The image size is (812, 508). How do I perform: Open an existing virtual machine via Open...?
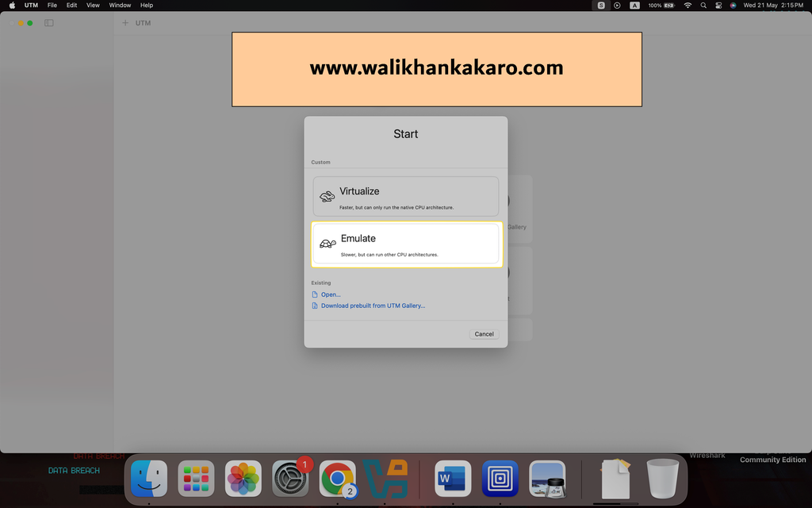pos(331,294)
